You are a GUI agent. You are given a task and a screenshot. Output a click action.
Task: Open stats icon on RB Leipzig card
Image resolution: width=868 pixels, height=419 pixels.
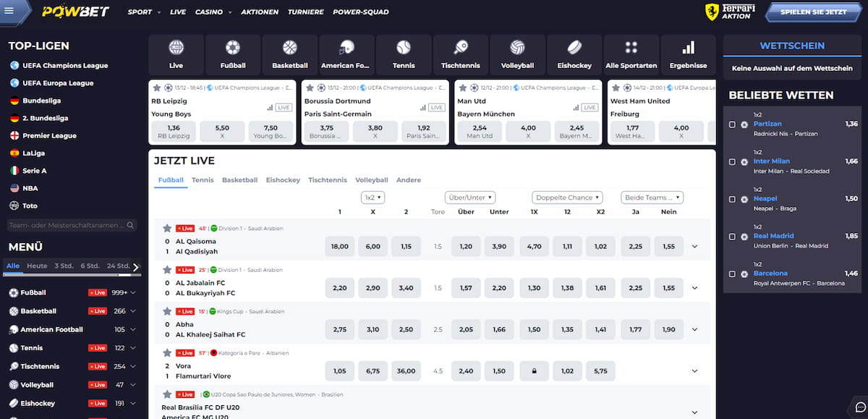(x=271, y=107)
